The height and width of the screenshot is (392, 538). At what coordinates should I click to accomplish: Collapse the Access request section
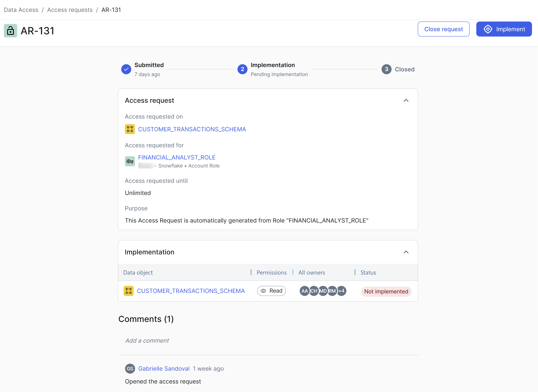pos(406,100)
